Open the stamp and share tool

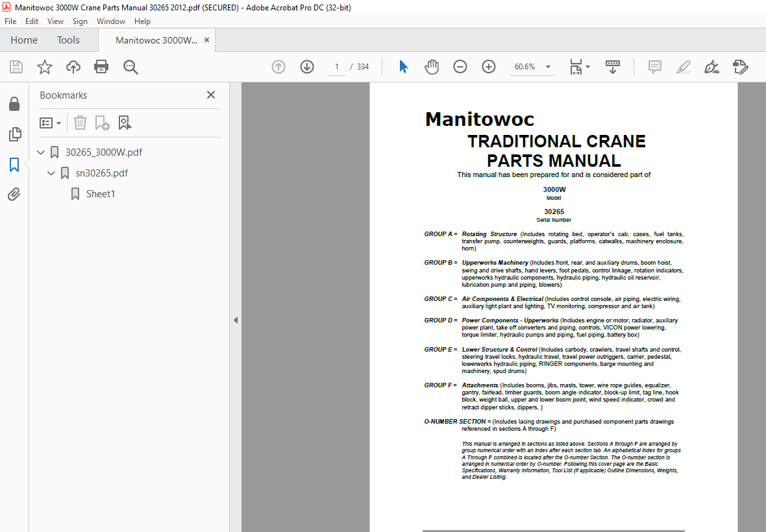[x=741, y=67]
